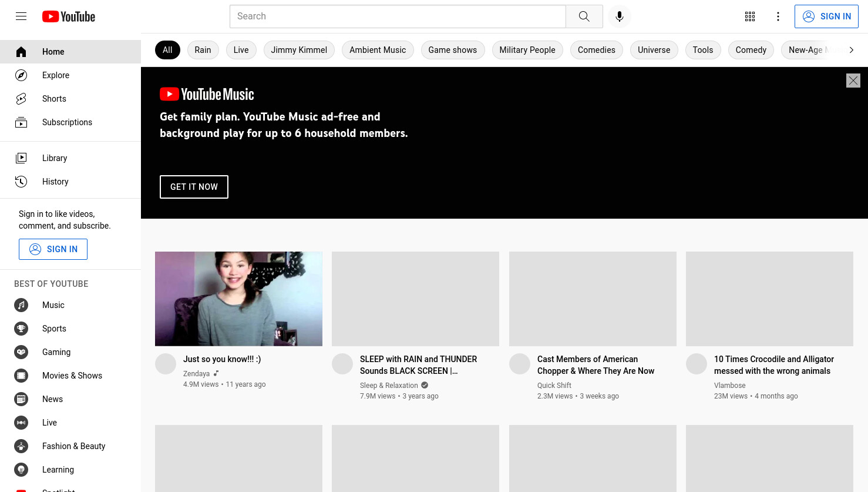Select the Tools filter chip
868x492 pixels.
(x=703, y=50)
